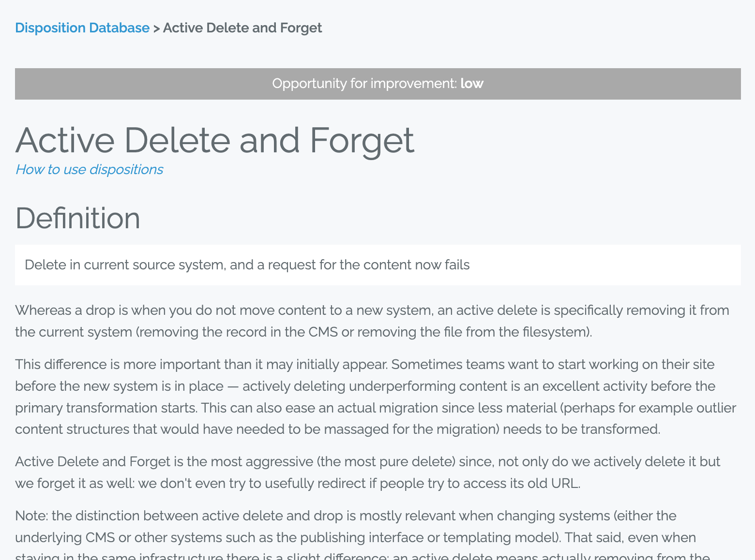This screenshot has width=755, height=560.
Task: Click the Active Delete and Forget breadcrumb text
Action: (x=242, y=28)
